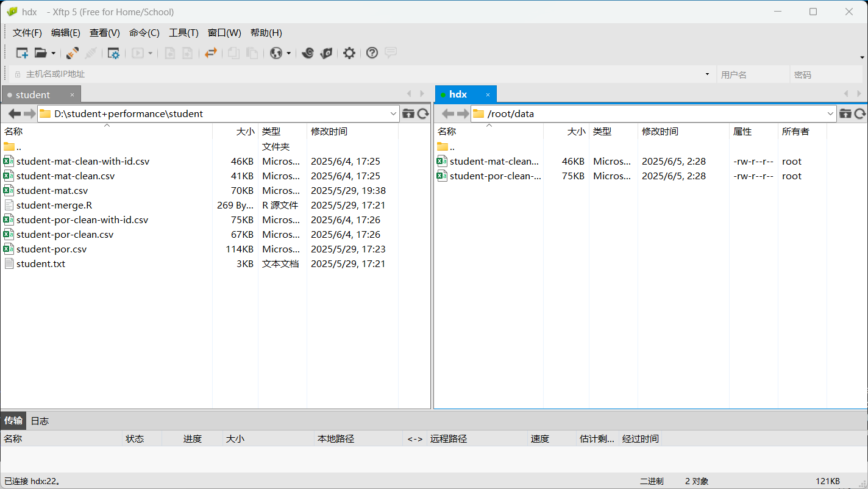Open the 查看(V) menu
Screen dimensions: 868x489
pos(104,32)
